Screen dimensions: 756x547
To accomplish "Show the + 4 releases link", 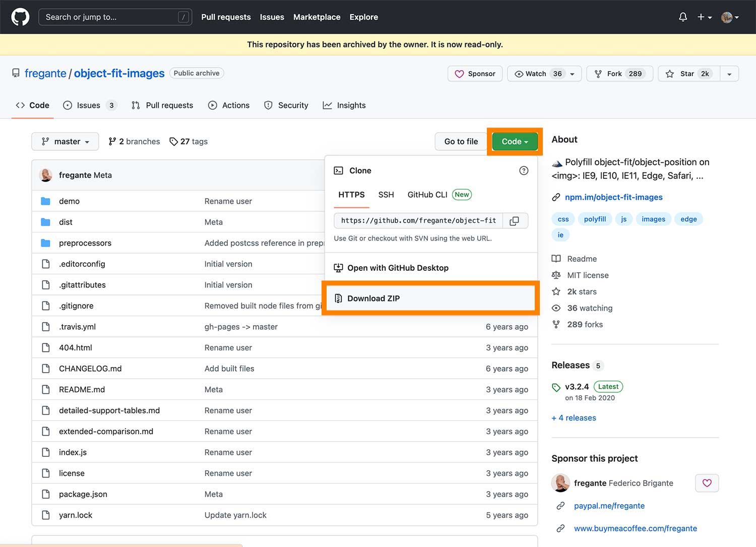I will click(x=574, y=418).
